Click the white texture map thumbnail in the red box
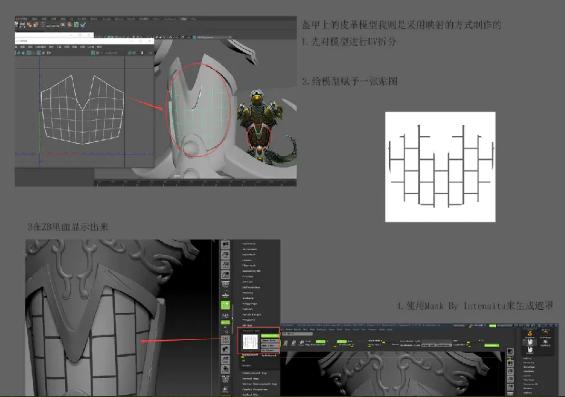The width and height of the screenshot is (565, 397). pos(250,342)
